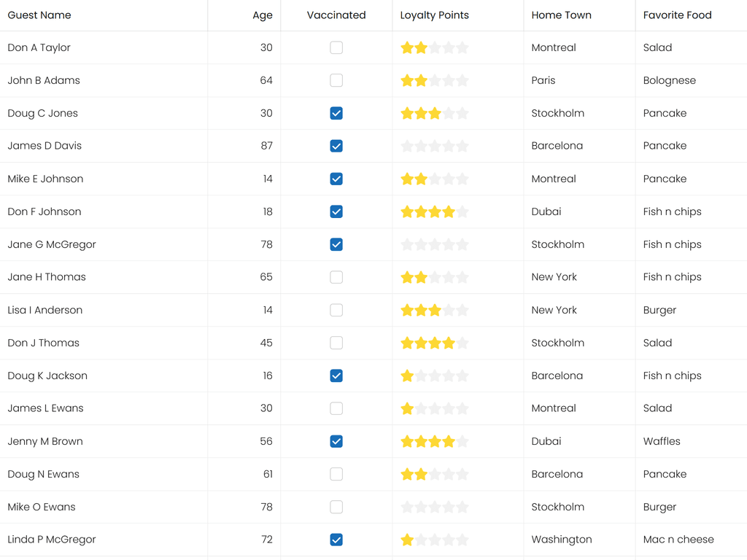Give Mike O Ewans three loyalty stars

click(435, 507)
